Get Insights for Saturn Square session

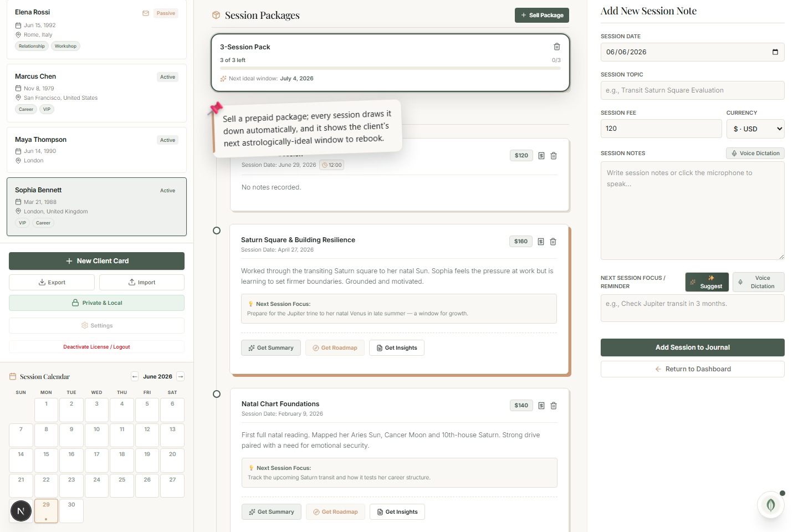click(x=397, y=348)
